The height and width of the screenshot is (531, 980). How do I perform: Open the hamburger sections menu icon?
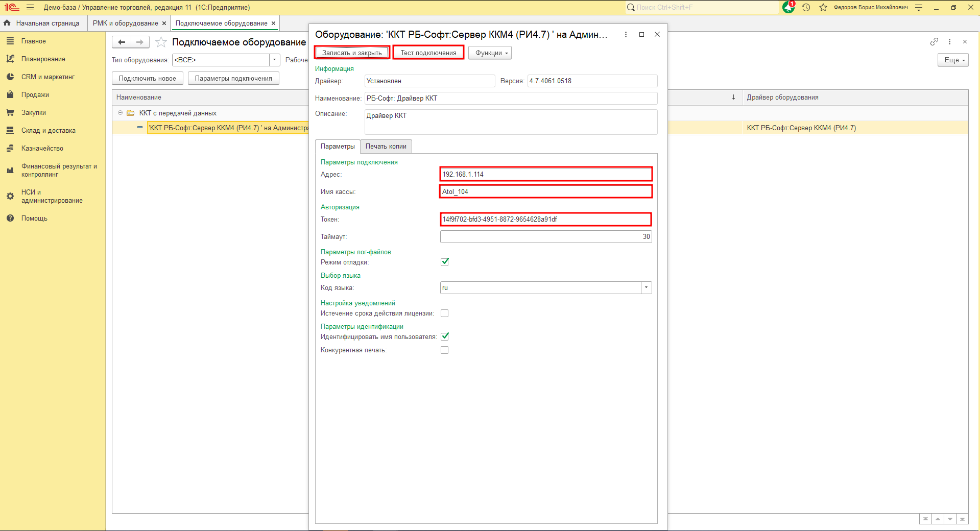click(30, 8)
